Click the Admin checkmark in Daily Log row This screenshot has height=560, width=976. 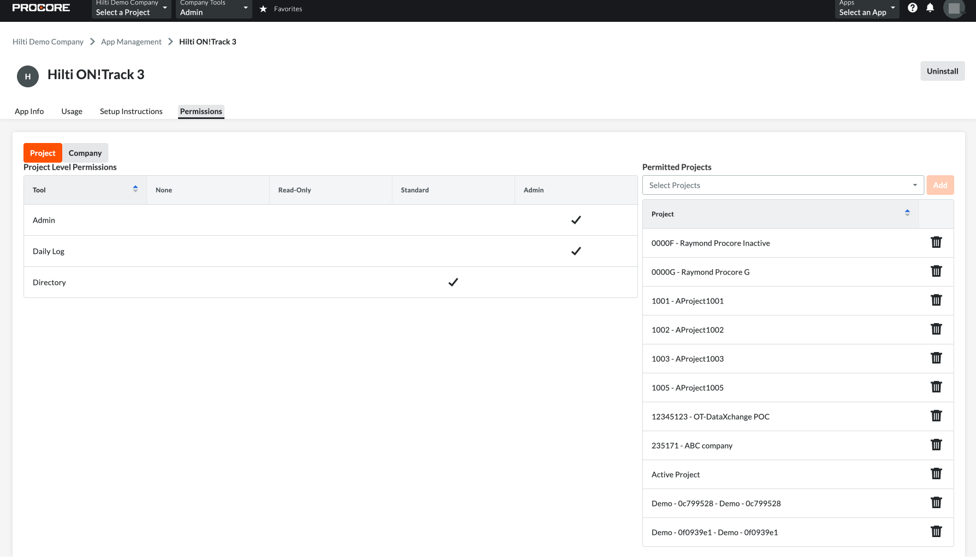[x=576, y=251]
